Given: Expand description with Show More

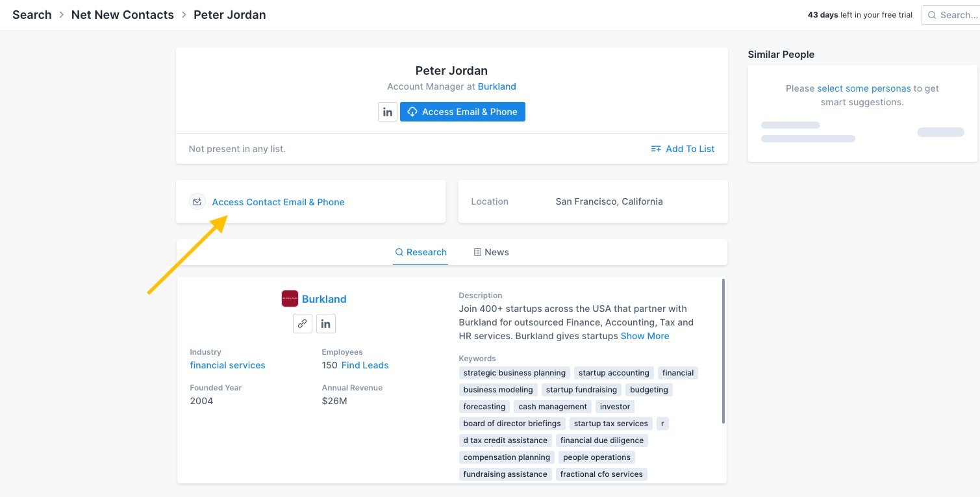Looking at the screenshot, I should [x=645, y=336].
